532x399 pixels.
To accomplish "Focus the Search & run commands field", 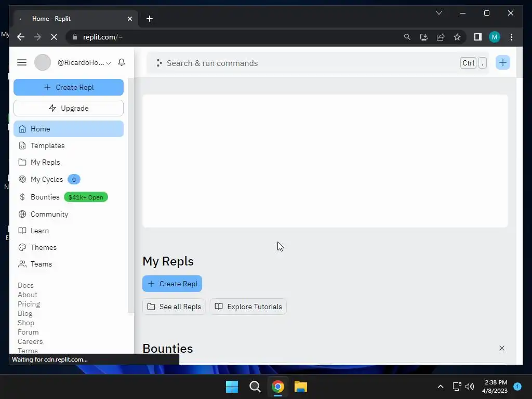I will (318, 63).
